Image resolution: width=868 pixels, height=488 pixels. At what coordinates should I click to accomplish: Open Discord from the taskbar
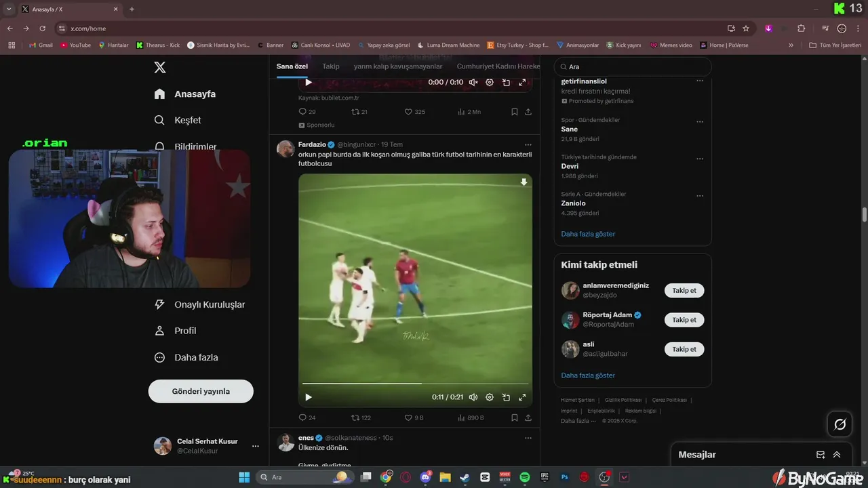tap(426, 477)
